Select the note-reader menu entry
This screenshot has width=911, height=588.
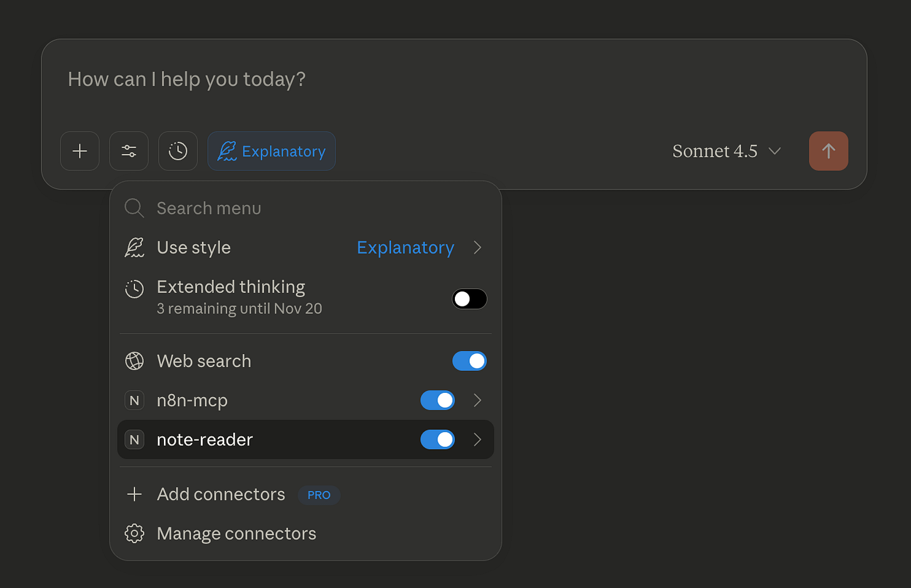pyautogui.click(x=306, y=440)
